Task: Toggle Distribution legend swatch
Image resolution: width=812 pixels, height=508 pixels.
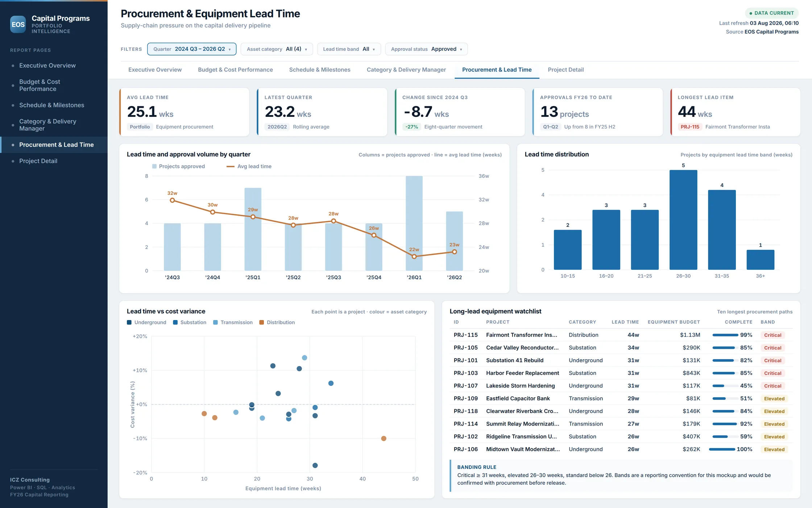Action: (262, 322)
